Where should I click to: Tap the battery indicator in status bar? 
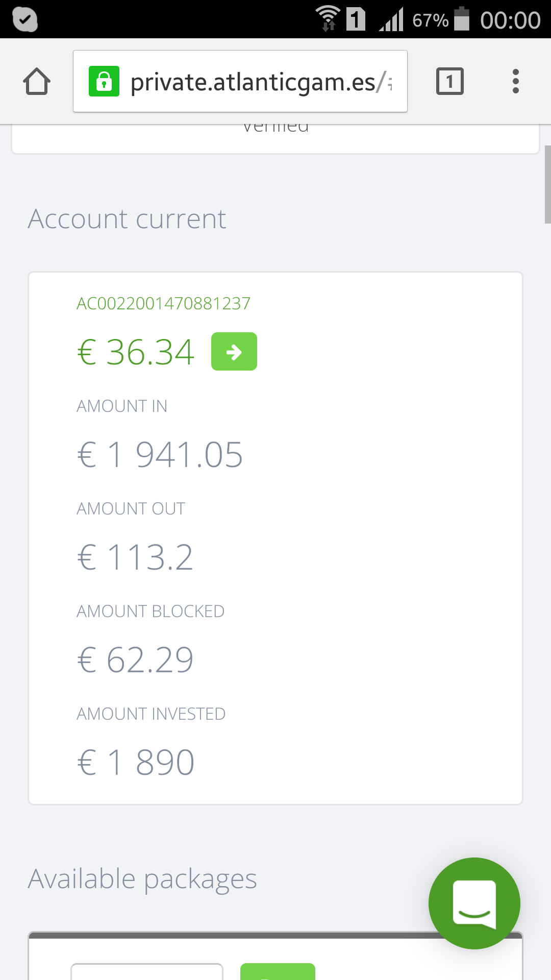coord(461,19)
